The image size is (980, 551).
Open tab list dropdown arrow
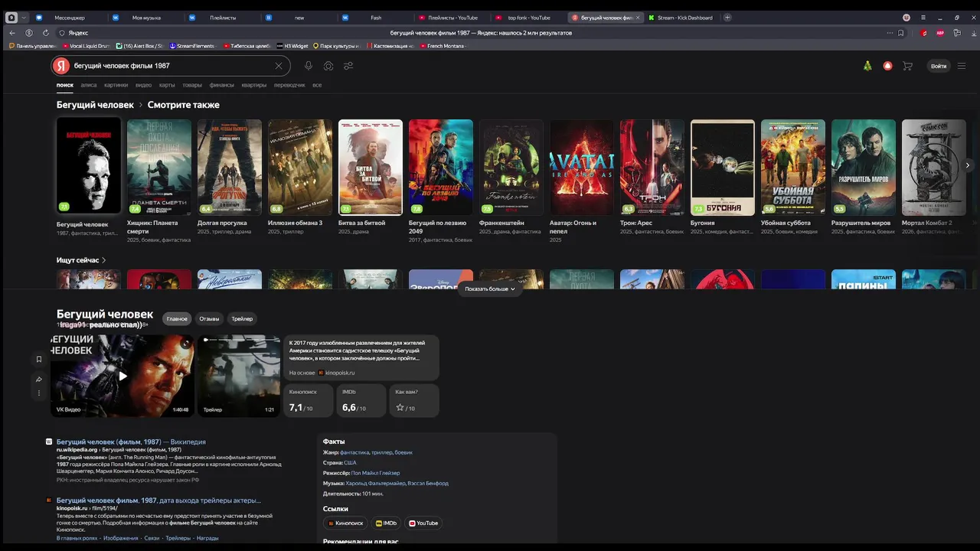pyautogui.click(x=24, y=18)
